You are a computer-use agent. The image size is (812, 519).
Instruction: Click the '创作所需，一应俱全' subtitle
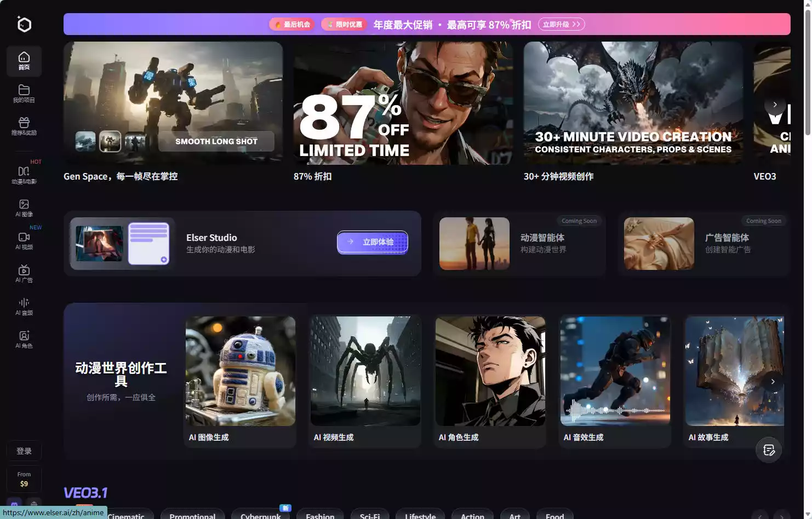[x=121, y=397]
